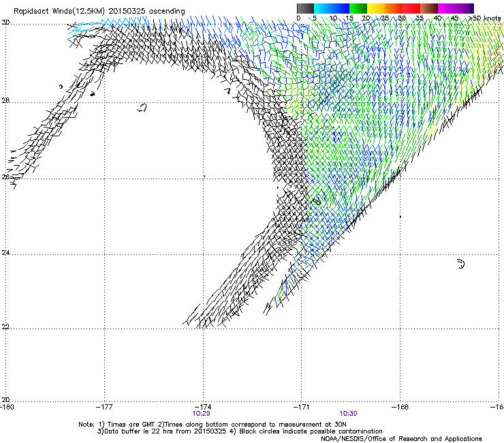Click the dark purple 45-50 knots legend swatch
The height and width of the screenshot is (443, 504).
[464, 8]
